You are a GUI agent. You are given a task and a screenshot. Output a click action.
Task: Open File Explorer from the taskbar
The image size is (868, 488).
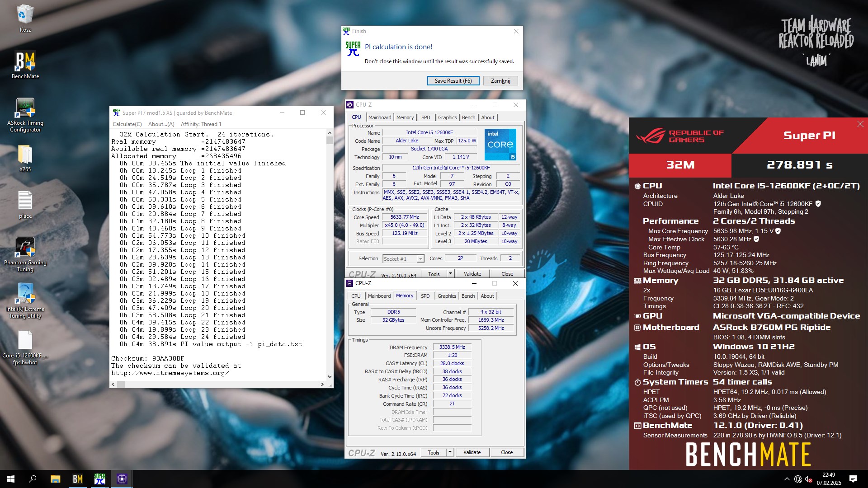55,479
